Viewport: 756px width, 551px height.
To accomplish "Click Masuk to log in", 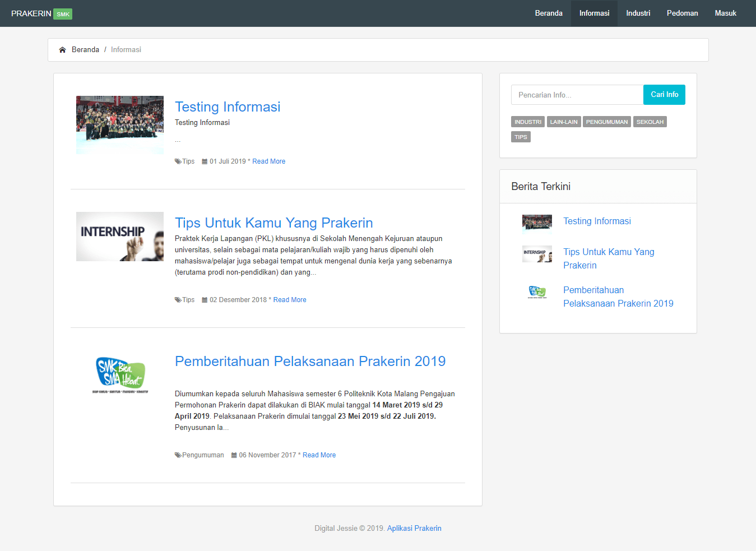I will [x=725, y=13].
